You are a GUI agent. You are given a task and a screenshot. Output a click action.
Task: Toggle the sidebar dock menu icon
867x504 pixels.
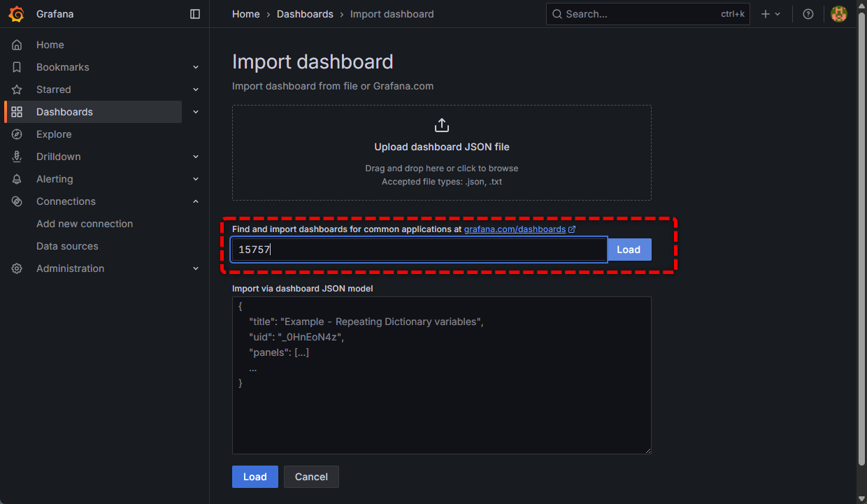click(195, 14)
